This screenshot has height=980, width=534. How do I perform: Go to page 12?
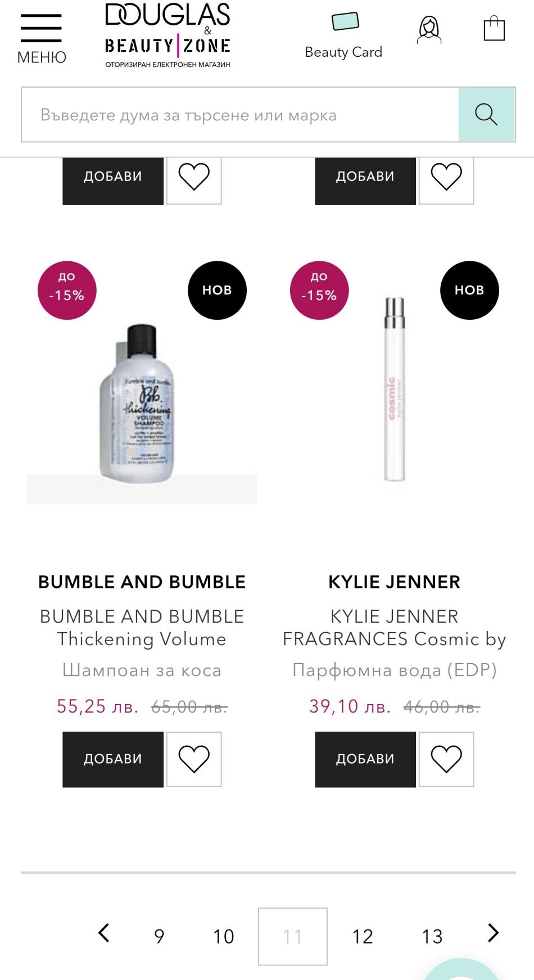click(363, 936)
